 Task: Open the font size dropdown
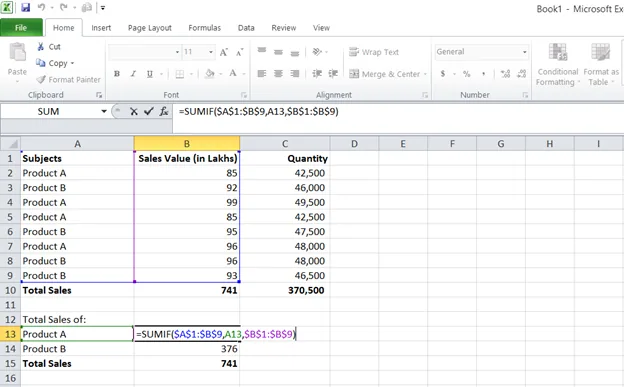[x=211, y=52]
